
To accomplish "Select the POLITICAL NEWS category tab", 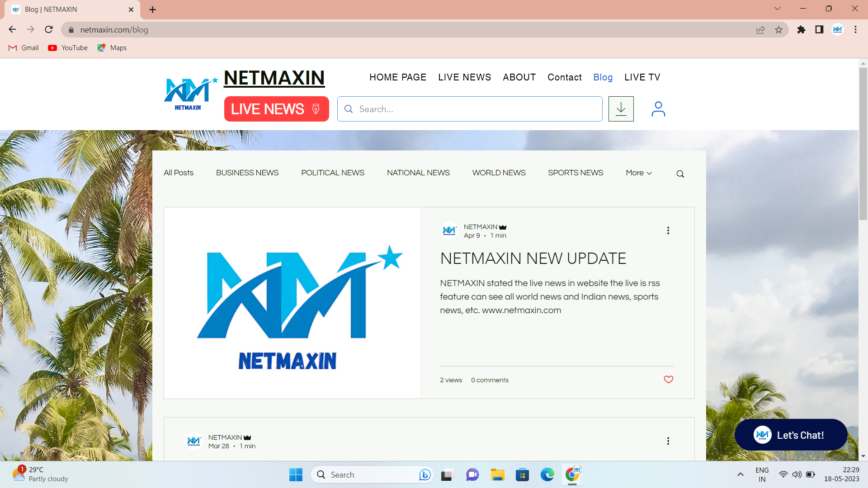I will pos(333,173).
